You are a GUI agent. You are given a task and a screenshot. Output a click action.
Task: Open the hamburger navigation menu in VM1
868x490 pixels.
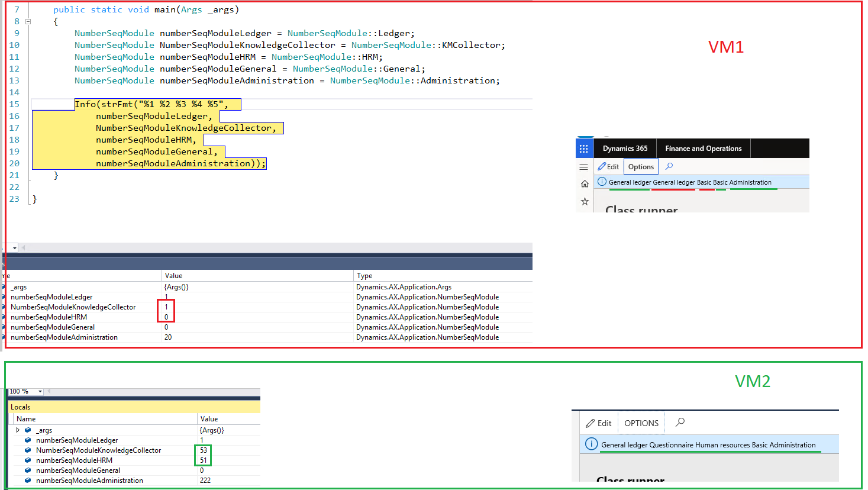click(x=584, y=167)
